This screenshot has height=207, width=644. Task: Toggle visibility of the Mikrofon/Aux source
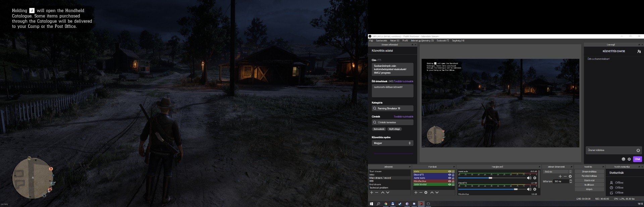pyautogui.click(x=449, y=181)
